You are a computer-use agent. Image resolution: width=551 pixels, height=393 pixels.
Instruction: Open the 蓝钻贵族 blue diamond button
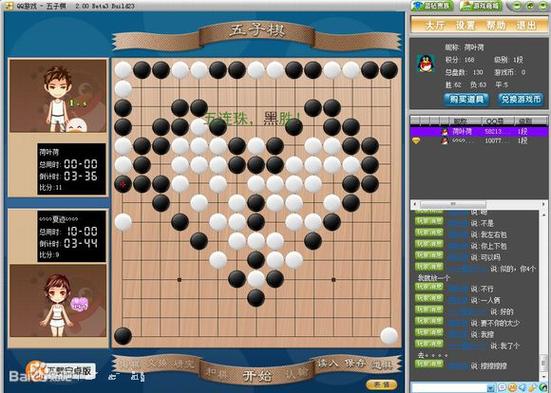coord(432,6)
